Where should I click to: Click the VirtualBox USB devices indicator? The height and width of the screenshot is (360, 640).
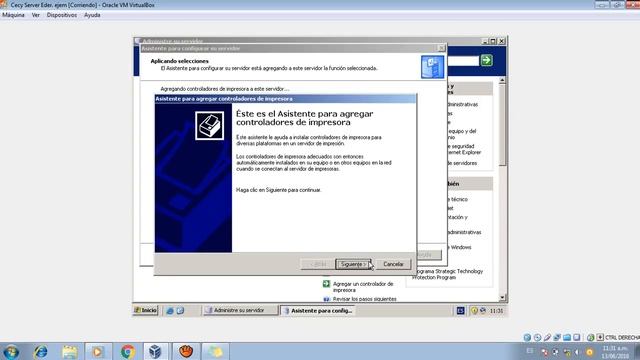(547, 338)
